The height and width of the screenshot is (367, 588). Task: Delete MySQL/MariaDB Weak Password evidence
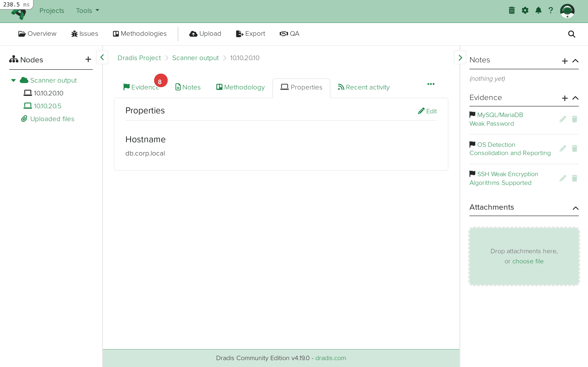[574, 119]
